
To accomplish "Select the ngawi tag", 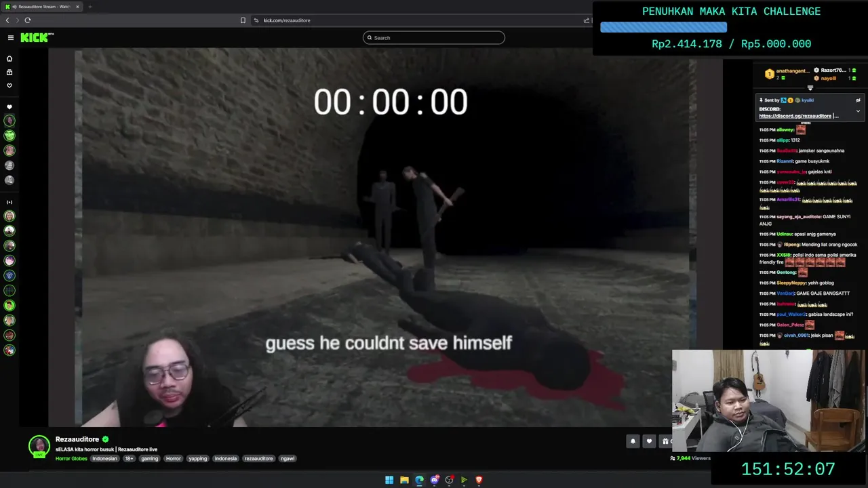I will [288, 459].
